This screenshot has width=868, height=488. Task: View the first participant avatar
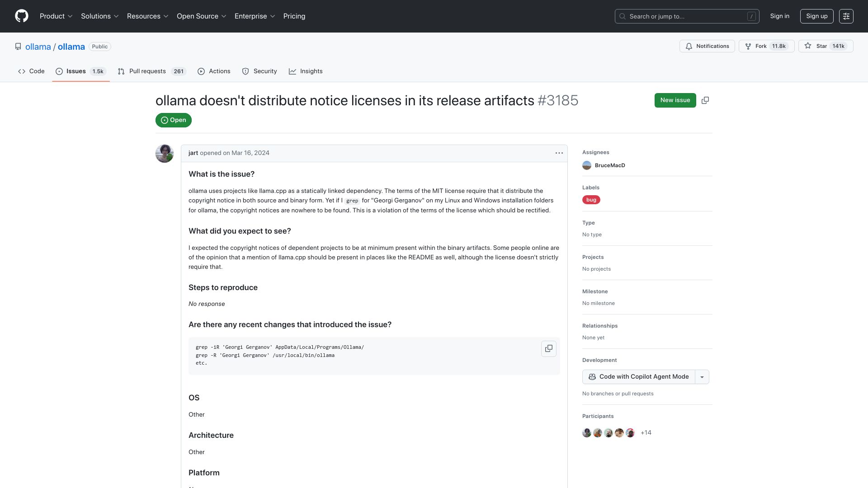click(587, 433)
